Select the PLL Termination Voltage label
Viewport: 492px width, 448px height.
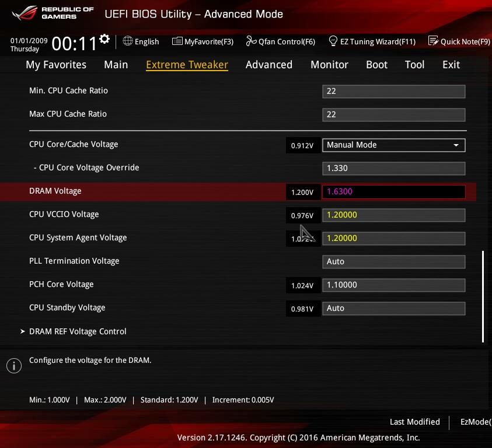(74, 261)
